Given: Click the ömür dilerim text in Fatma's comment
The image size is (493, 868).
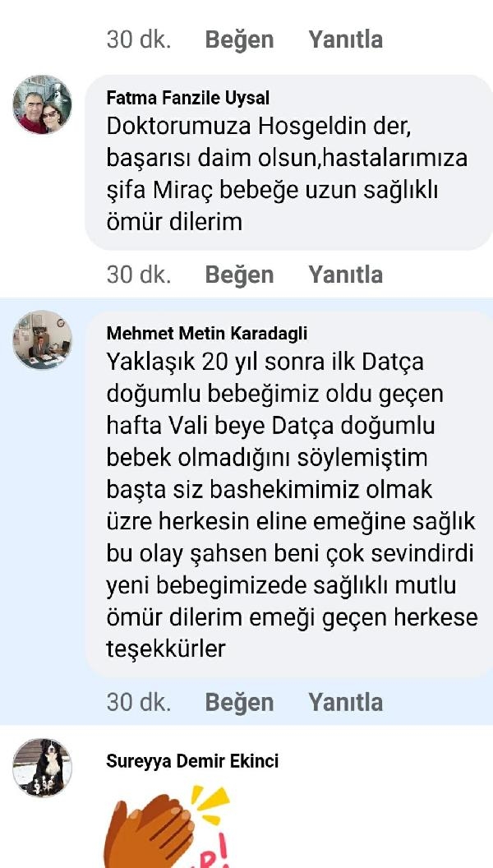Looking at the screenshot, I should point(174,222).
